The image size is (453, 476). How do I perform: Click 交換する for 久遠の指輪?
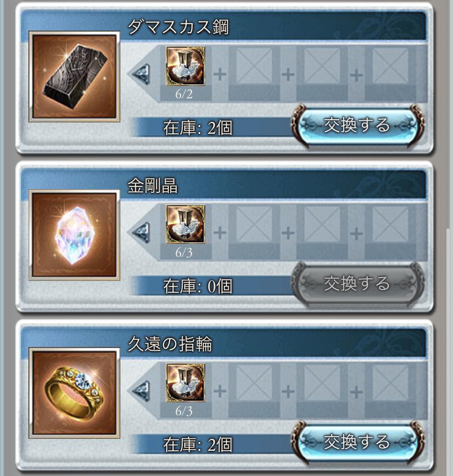click(357, 442)
